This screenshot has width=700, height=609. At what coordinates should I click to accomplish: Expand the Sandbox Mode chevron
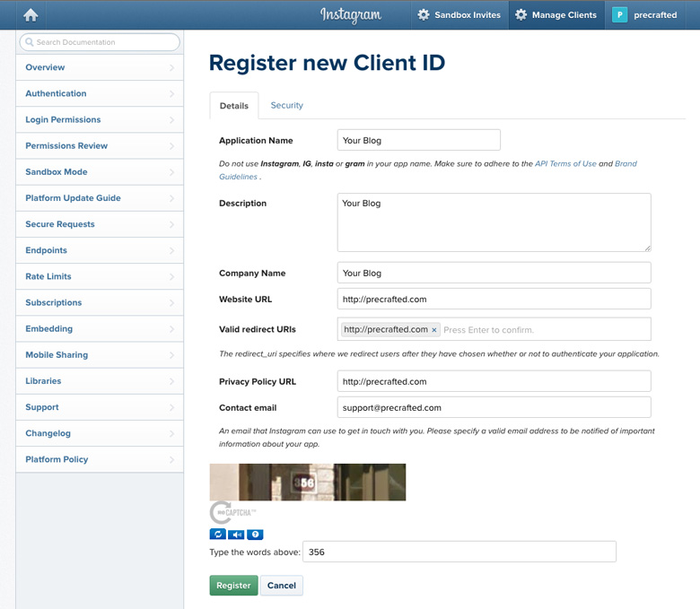[x=172, y=172]
